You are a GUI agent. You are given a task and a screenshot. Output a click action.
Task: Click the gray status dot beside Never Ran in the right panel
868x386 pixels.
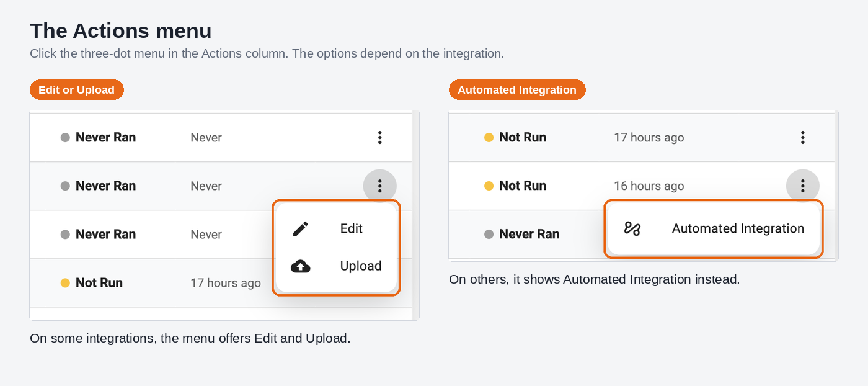point(489,235)
